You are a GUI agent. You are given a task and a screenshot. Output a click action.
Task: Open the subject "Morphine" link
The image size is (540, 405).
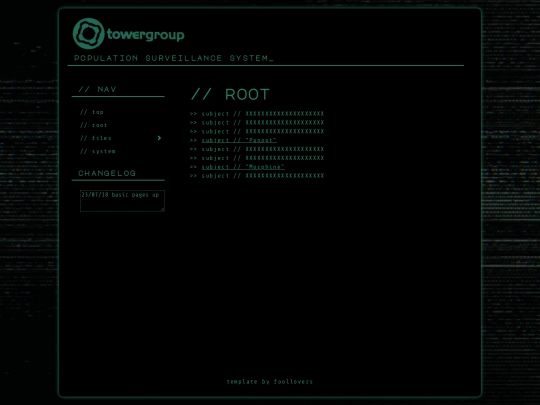(x=243, y=167)
